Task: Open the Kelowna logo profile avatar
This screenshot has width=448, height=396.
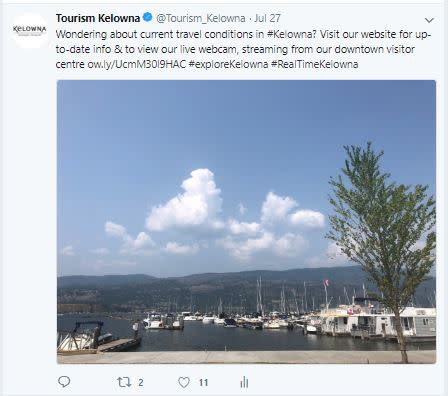Action: 30,30
